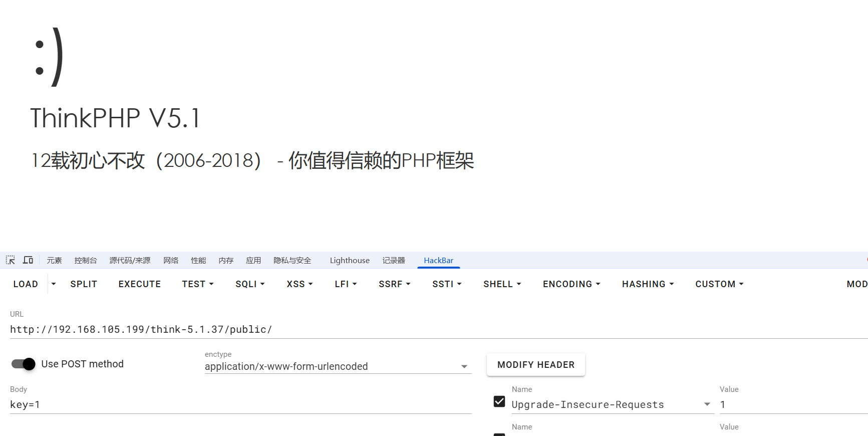The width and height of the screenshot is (868, 436).
Task: Switch to the 应用 tab
Action: click(x=253, y=260)
